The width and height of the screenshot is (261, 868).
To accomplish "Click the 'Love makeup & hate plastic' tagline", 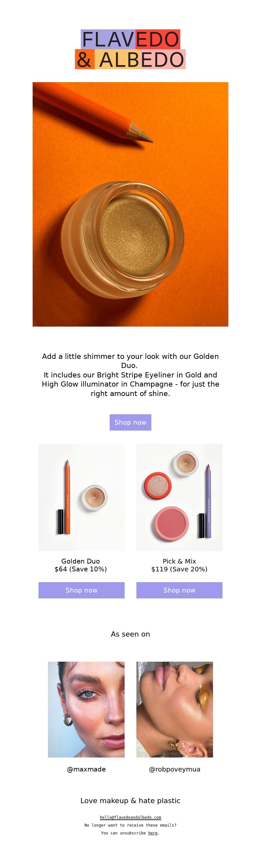I will (130, 801).
